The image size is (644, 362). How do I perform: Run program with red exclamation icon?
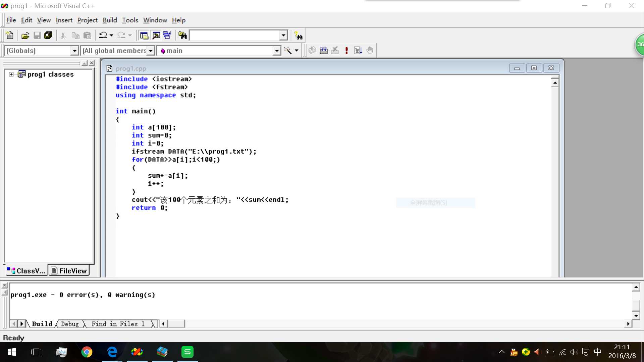click(346, 50)
